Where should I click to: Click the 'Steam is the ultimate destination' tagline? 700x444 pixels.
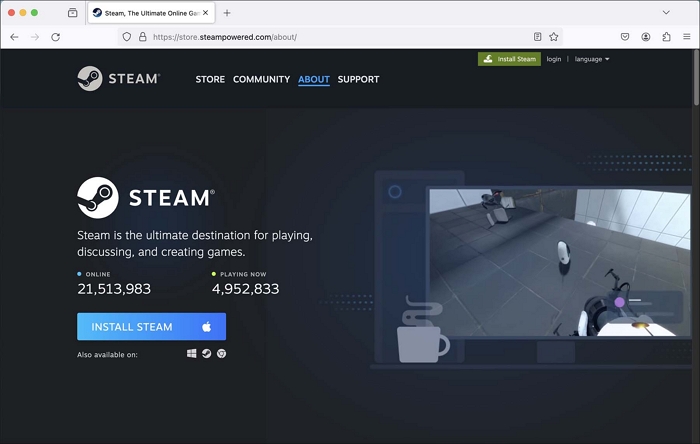coord(195,244)
